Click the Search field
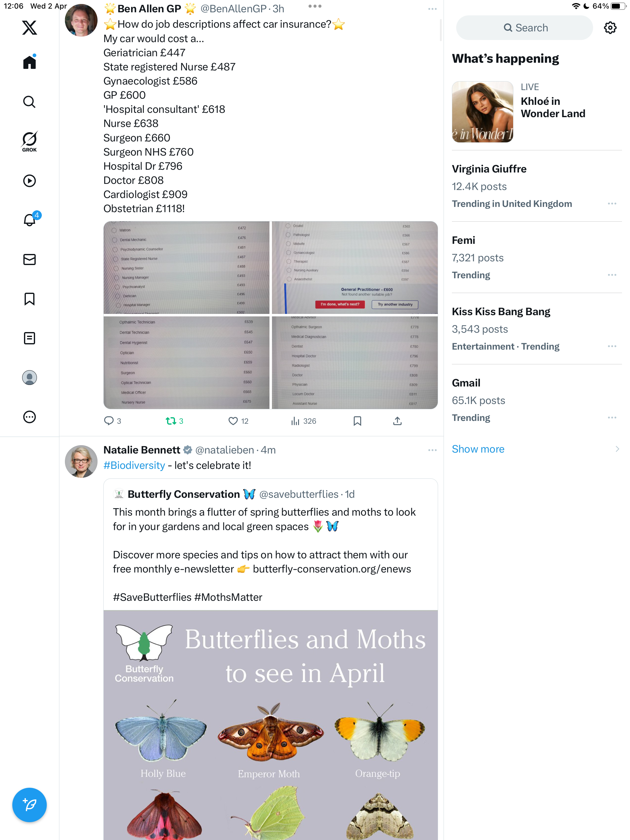The height and width of the screenshot is (840, 630). pyautogui.click(x=524, y=28)
